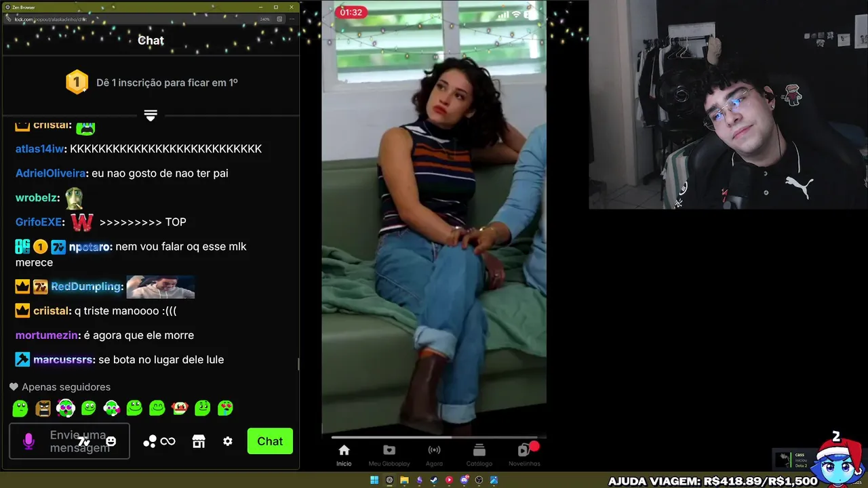The height and width of the screenshot is (488, 868).
Task: Click username RedDumpling in chat
Action: (86, 287)
